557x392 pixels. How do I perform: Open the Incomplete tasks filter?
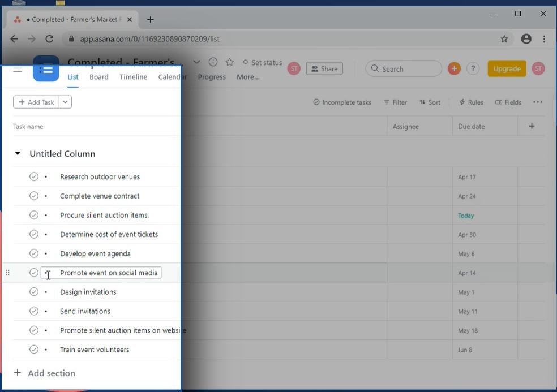click(x=342, y=102)
